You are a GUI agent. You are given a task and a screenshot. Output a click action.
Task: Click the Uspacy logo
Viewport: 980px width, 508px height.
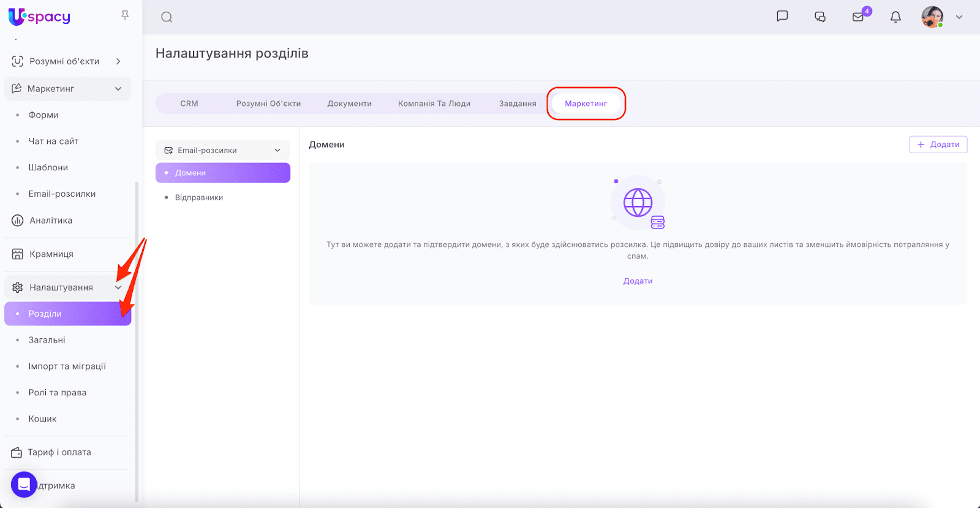click(40, 17)
